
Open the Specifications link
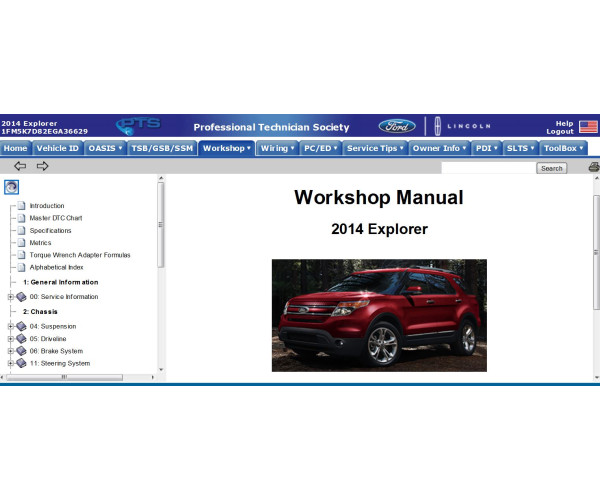pyautogui.click(x=51, y=230)
